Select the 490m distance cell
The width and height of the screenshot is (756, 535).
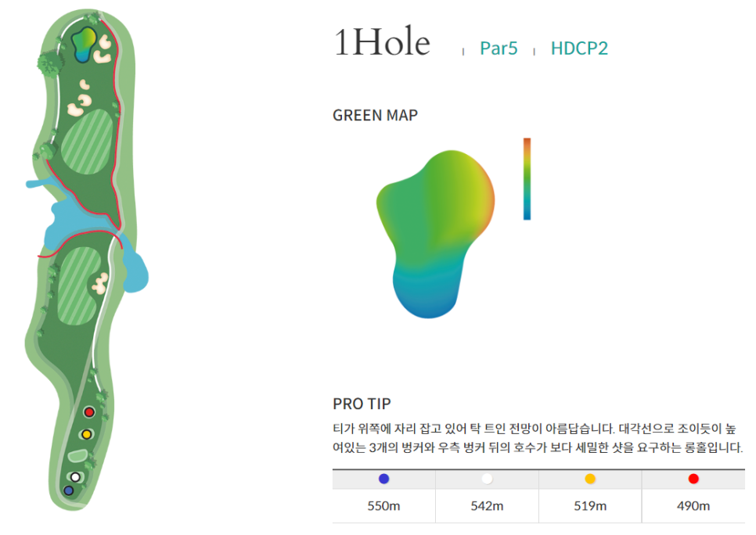693,506
